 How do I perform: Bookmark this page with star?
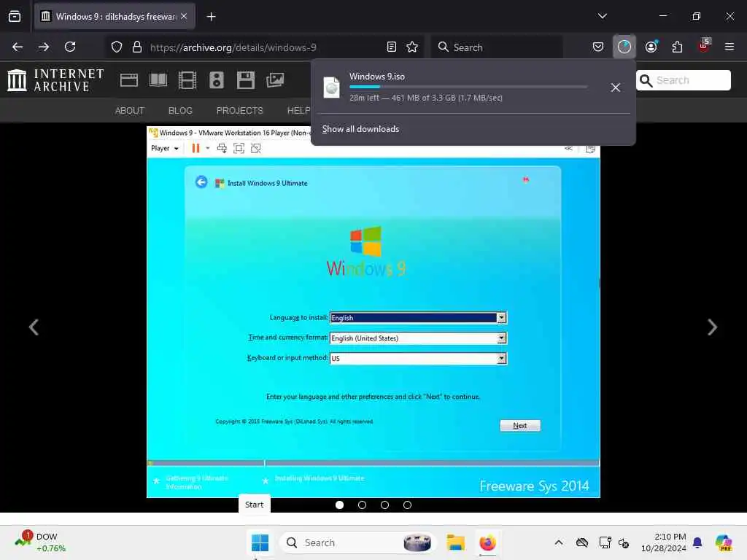tap(412, 47)
